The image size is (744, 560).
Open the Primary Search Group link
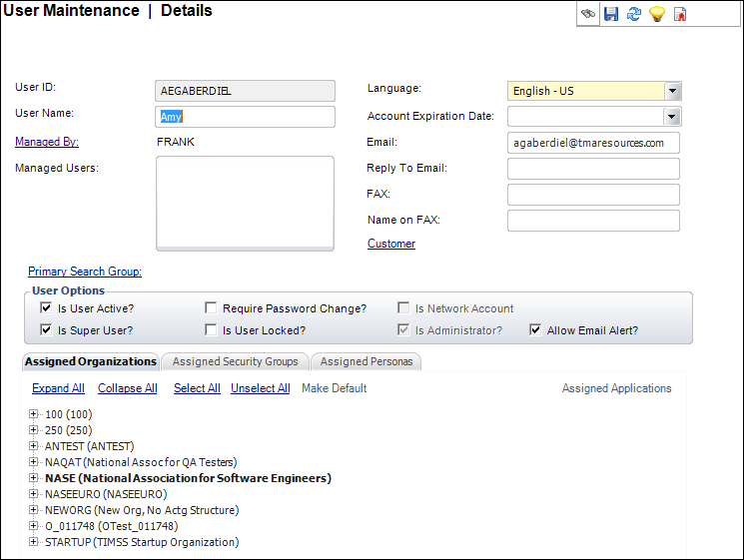click(x=85, y=271)
